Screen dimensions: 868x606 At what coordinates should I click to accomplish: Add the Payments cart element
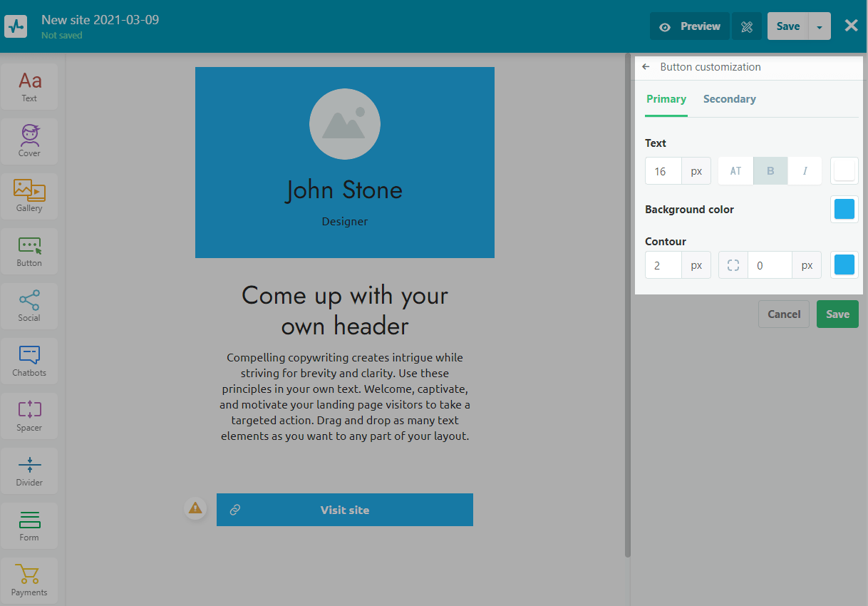click(x=29, y=580)
